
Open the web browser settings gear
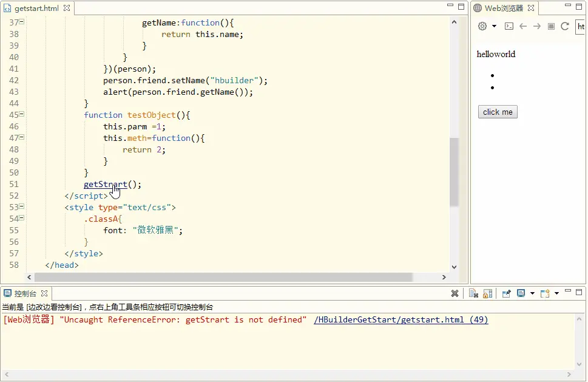coord(482,26)
